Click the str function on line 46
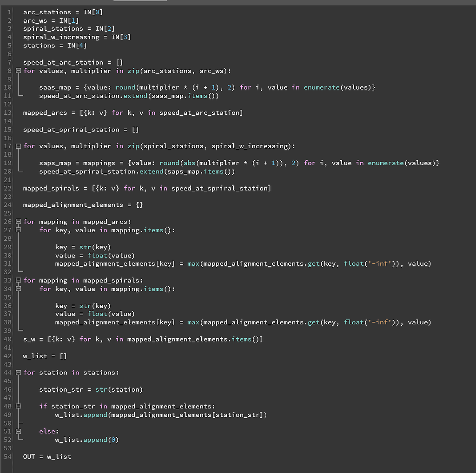476x473 pixels. pos(102,389)
